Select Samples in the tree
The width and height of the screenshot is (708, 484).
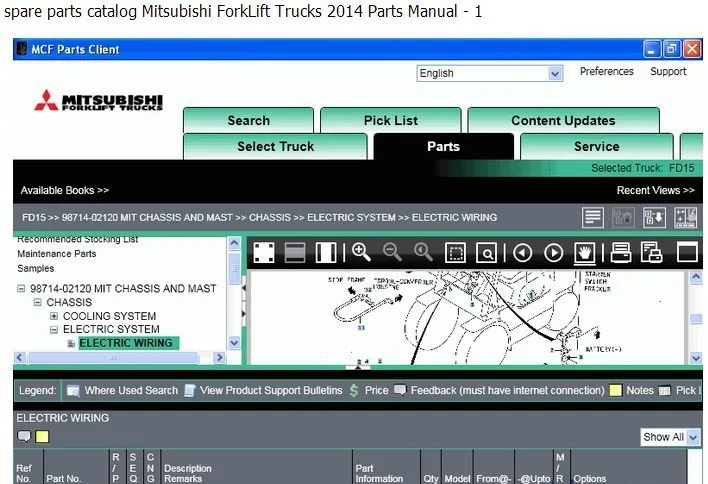click(x=36, y=268)
